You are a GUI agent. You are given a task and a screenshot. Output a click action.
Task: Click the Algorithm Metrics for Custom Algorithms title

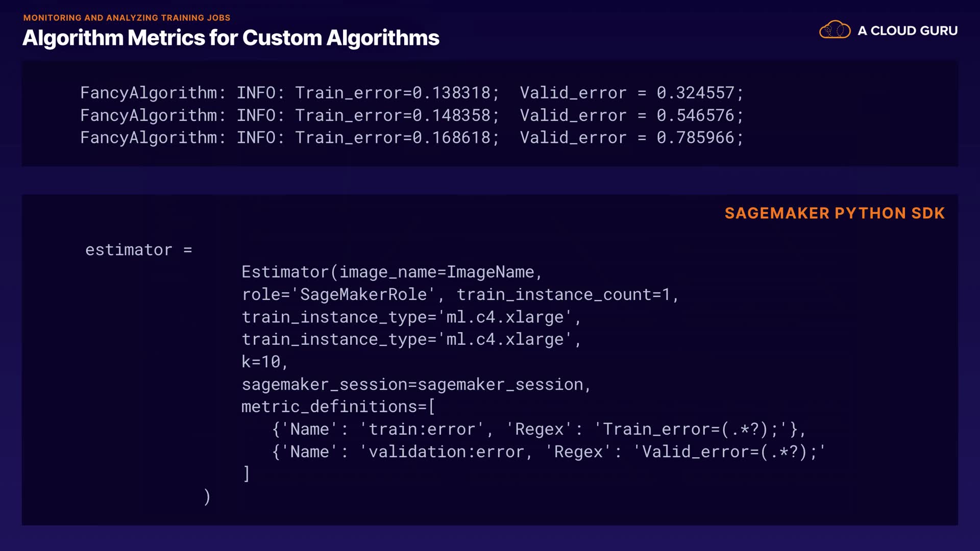[231, 38]
